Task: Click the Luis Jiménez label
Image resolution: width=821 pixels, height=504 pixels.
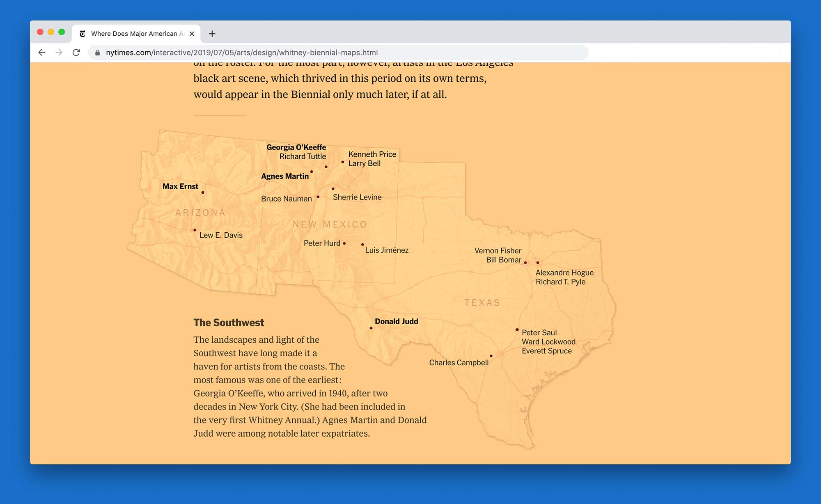Action: [387, 250]
